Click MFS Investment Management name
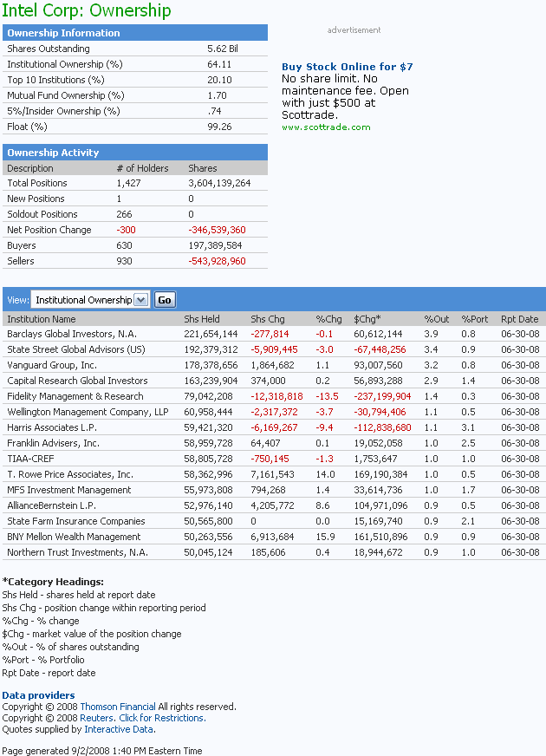The width and height of the screenshot is (546, 756). [69, 490]
